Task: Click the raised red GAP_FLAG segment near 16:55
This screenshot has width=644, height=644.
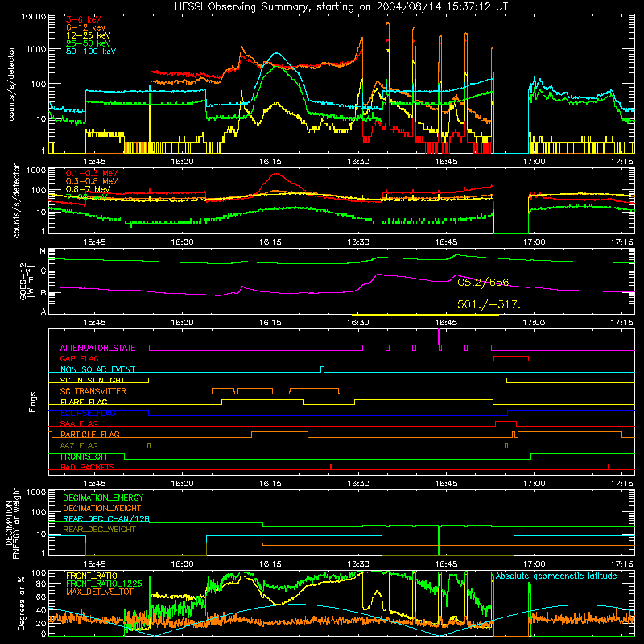Action: (x=511, y=357)
